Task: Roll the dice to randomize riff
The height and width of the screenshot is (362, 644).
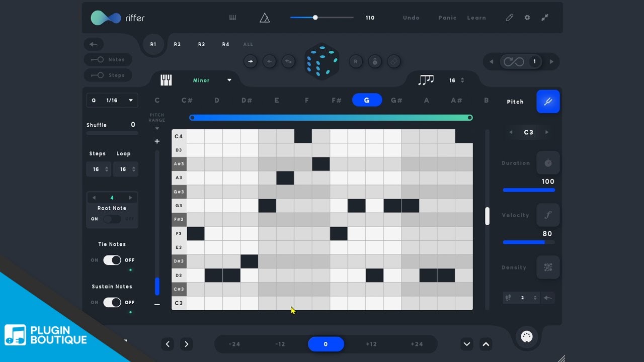Action: click(322, 61)
